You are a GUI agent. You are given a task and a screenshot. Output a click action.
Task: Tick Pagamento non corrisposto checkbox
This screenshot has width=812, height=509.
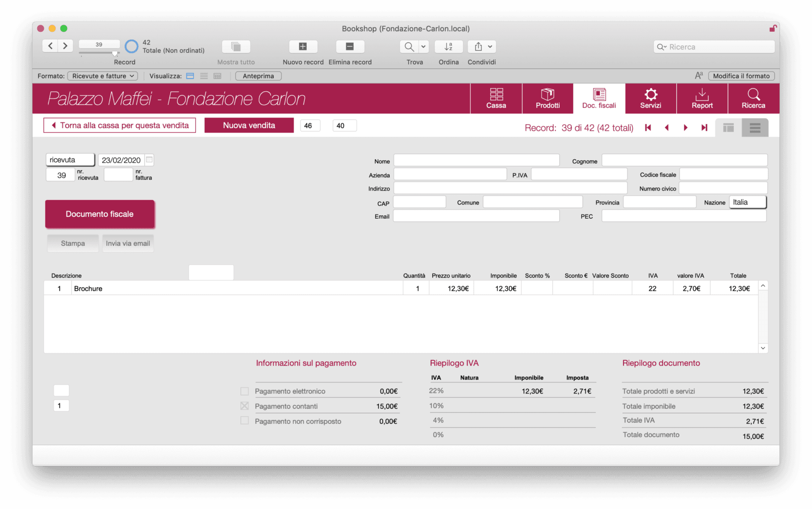pyautogui.click(x=245, y=421)
